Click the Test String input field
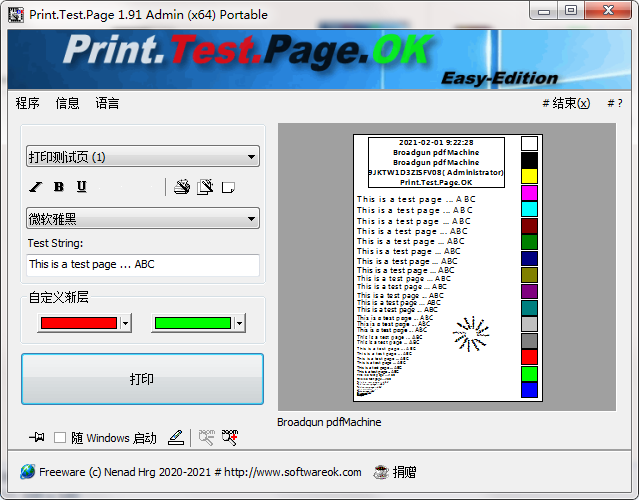 142,265
